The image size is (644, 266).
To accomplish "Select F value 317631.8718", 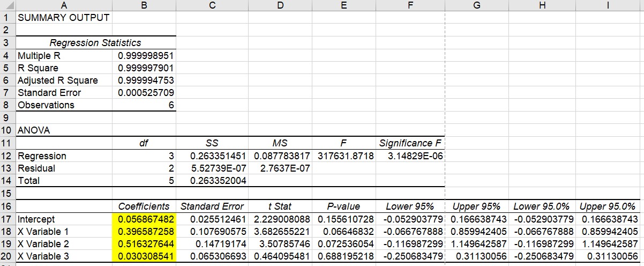I will click(x=344, y=156).
